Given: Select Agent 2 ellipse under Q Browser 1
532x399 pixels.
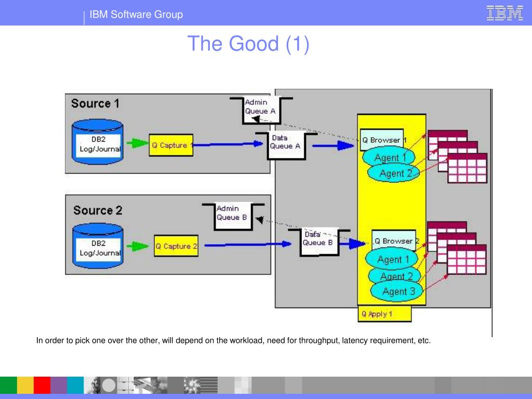Looking at the screenshot, I should [394, 173].
